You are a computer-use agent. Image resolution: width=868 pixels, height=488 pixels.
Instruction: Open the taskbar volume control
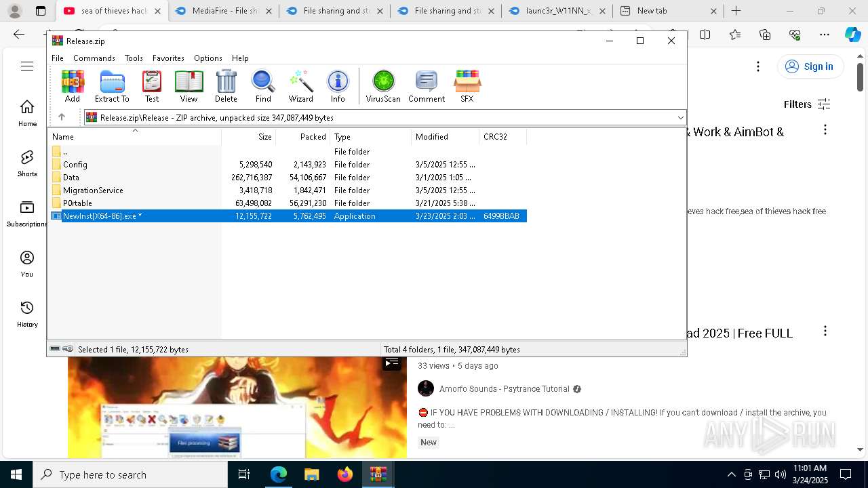(780, 474)
